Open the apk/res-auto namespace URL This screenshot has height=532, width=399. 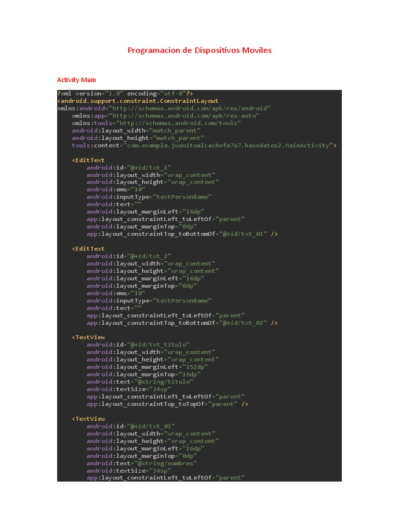click(185, 116)
